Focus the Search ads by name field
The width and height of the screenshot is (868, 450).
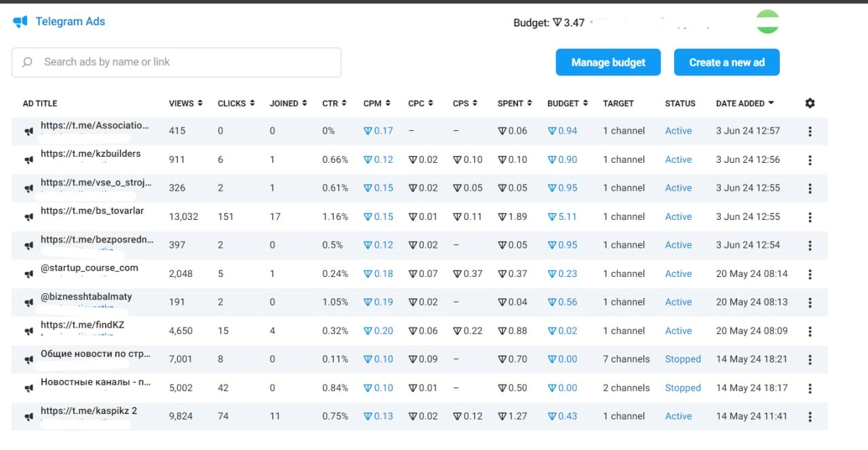coord(176,62)
